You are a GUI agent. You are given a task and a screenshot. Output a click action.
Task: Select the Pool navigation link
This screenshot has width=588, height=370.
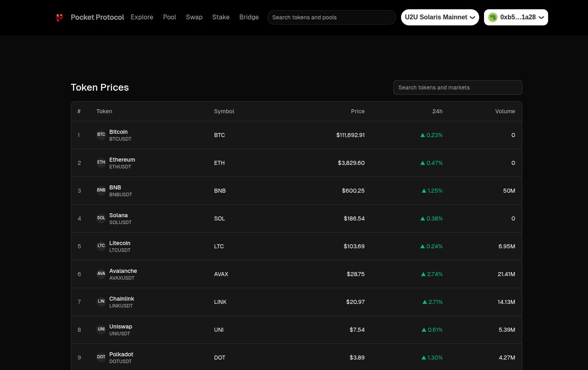(170, 17)
